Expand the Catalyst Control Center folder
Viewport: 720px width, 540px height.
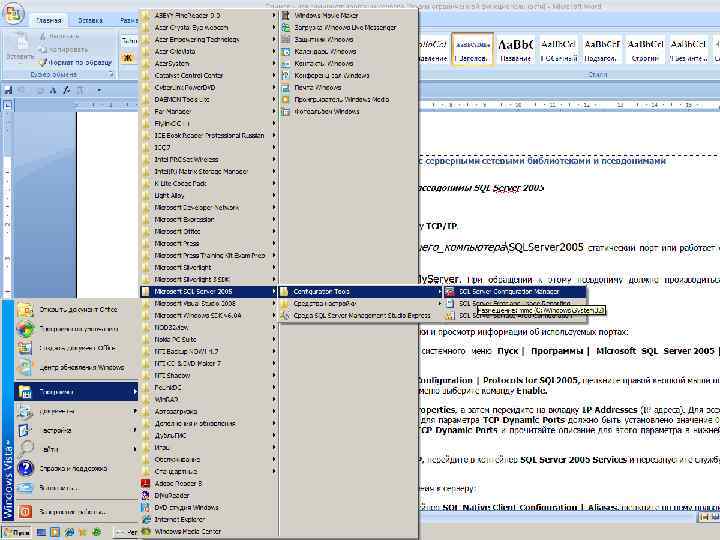click(209, 75)
